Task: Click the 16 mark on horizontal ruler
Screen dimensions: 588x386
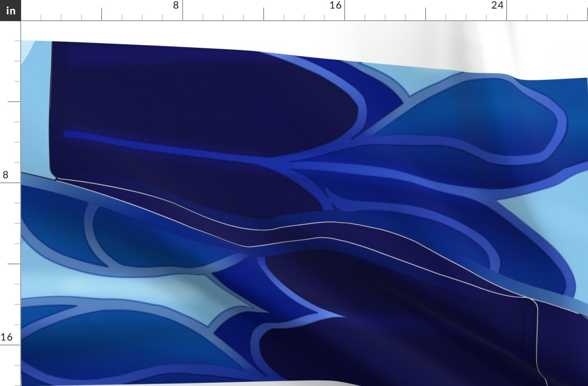Action: pyautogui.click(x=335, y=5)
